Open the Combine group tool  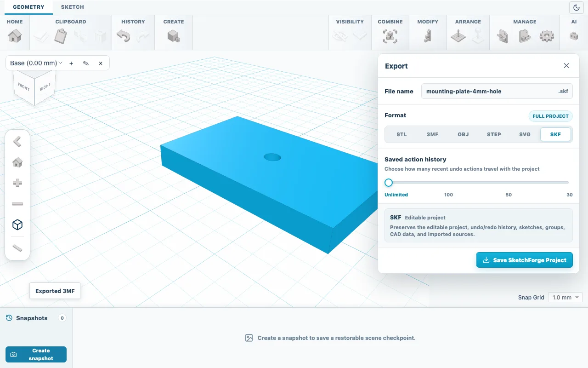tap(390, 36)
